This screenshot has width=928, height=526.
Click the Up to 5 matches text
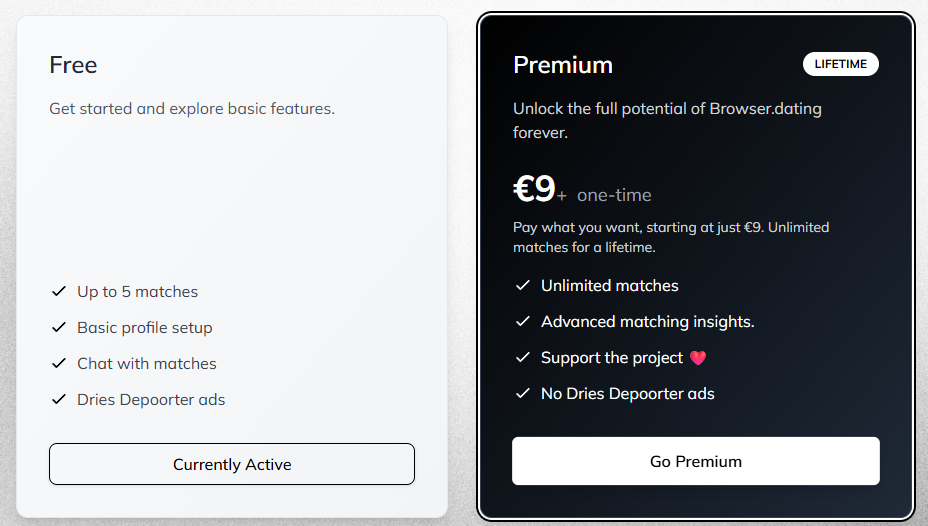[x=137, y=292]
